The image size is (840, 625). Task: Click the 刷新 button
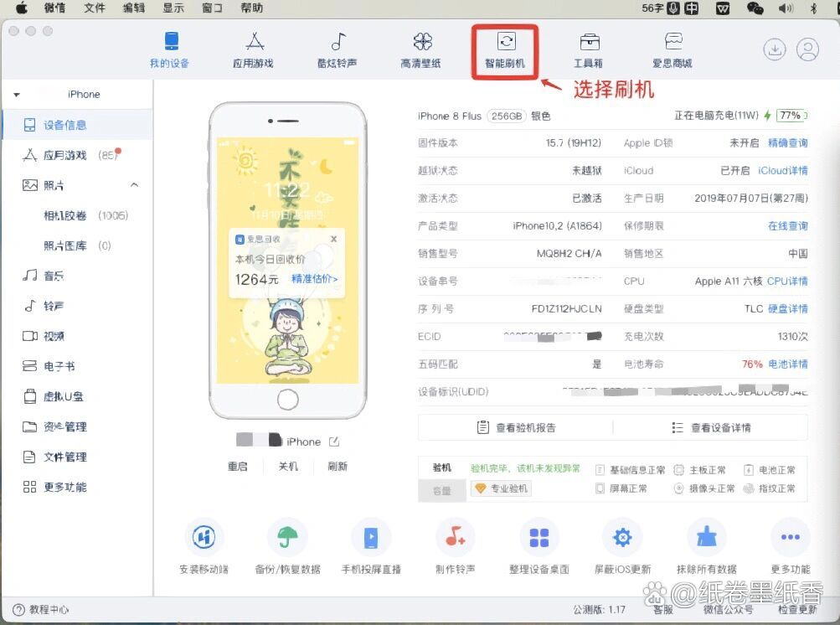338,467
